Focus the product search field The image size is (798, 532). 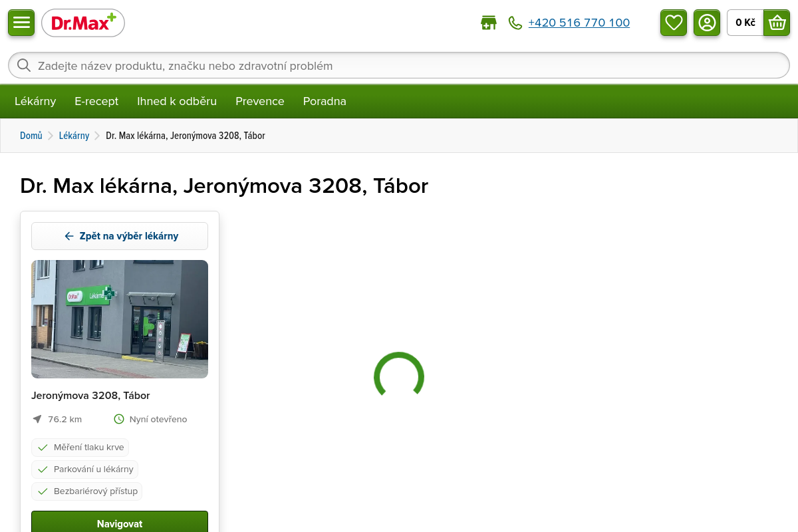click(x=399, y=65)
